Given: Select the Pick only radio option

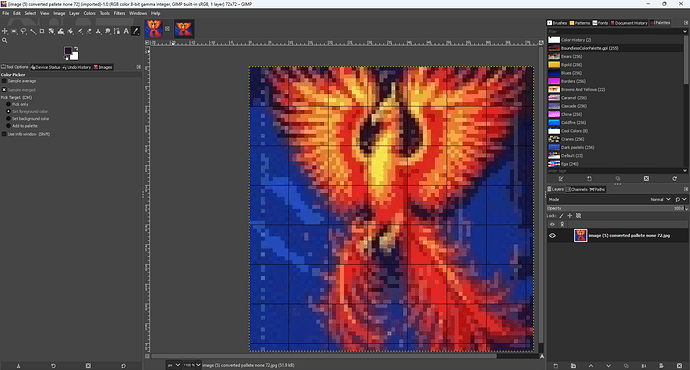Looking at the screenshot, I should coord(8,104).
